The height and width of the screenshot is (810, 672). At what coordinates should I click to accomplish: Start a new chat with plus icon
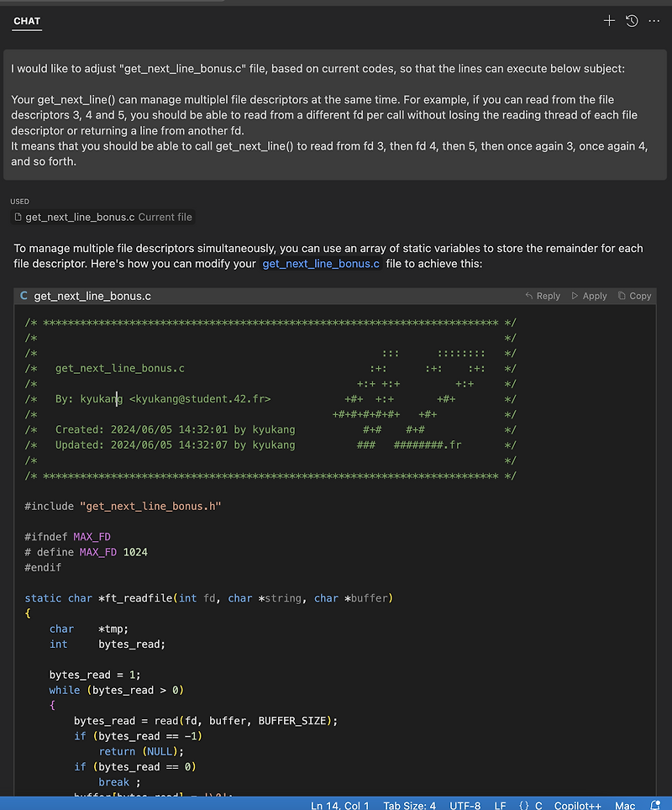tap(609, 21)
